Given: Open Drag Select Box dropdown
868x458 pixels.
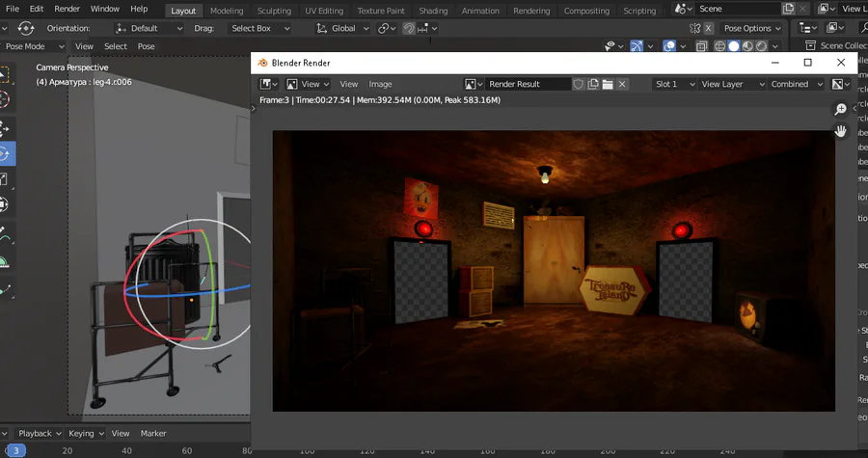Looking at the screenshot, I should (x=258, y=28).
